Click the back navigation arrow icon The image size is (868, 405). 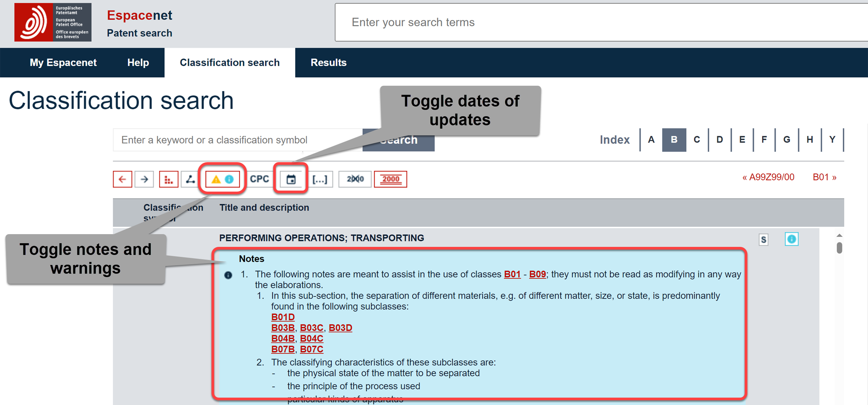[x=122, y=179]
